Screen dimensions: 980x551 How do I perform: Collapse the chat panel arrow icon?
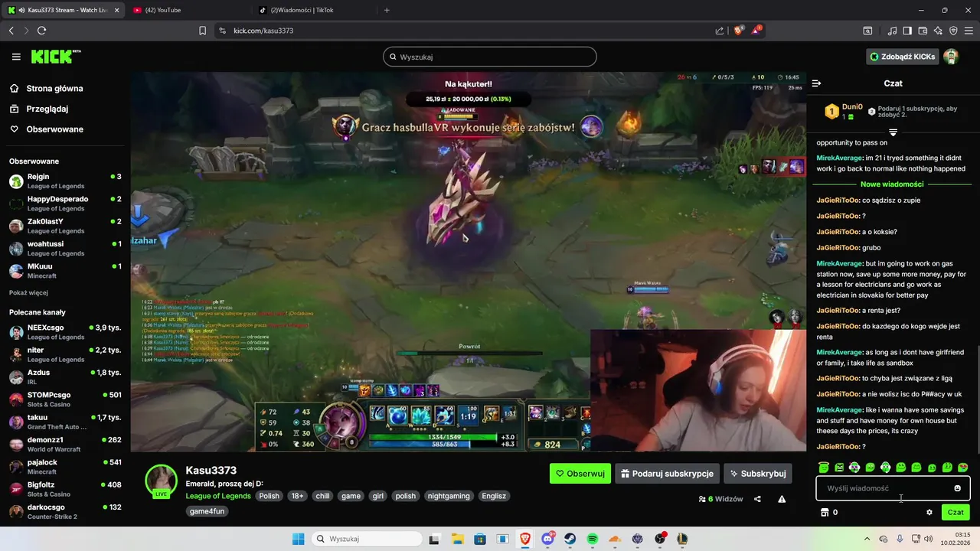pyautogui.click(x=816, y=83)
